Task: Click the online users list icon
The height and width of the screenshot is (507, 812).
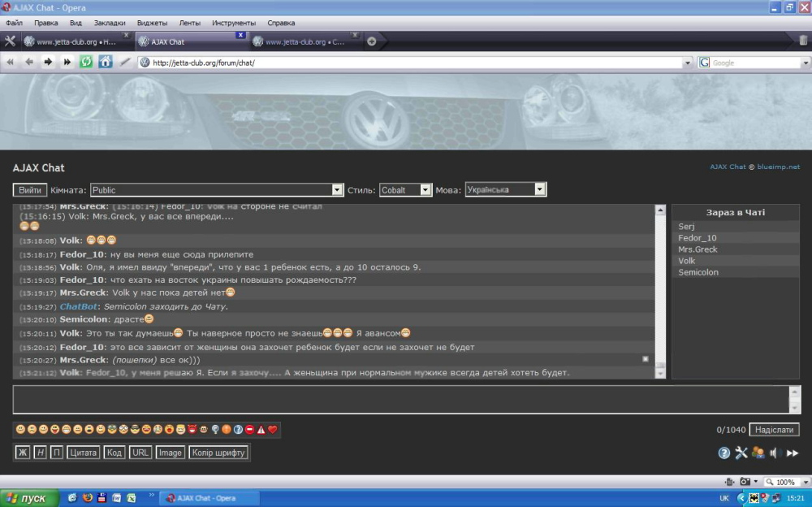Action: 758,453
